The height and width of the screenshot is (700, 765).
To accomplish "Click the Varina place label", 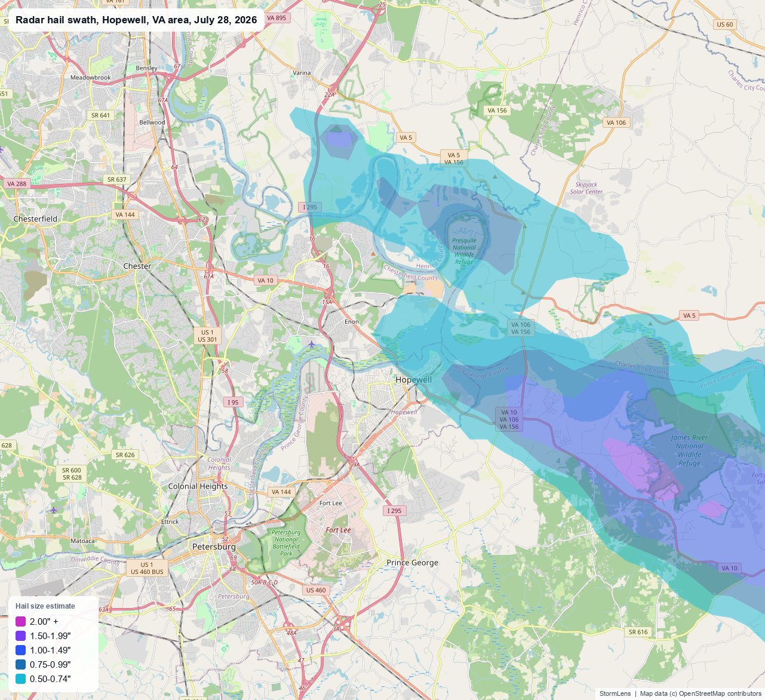I will tap(302, 73).
